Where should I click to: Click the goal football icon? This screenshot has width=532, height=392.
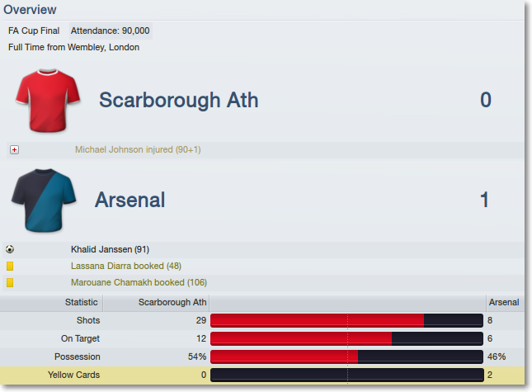click(x=10, y=249)
